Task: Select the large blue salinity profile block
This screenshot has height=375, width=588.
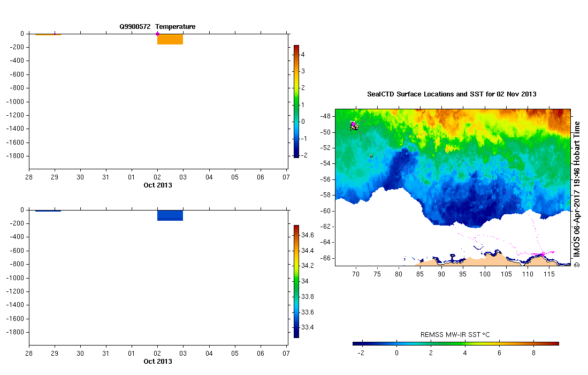Action: click(170, 215)
